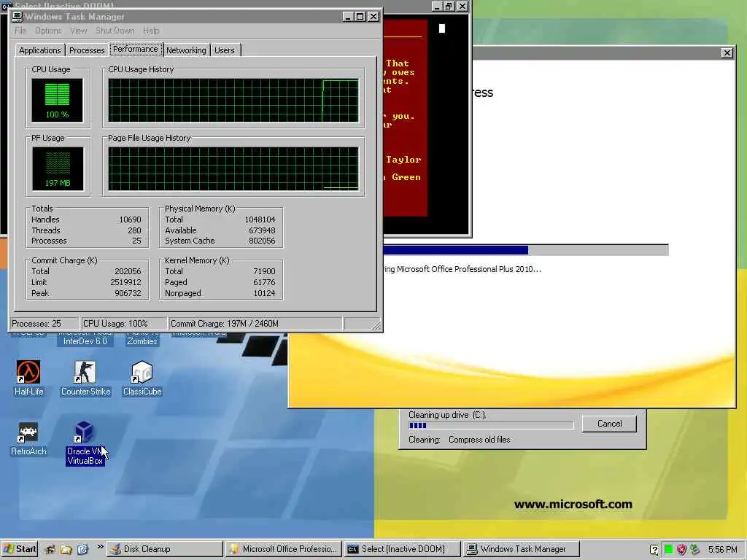Click the www.microsoft.com text
This screenshot has height=560, width=747.
573,504
